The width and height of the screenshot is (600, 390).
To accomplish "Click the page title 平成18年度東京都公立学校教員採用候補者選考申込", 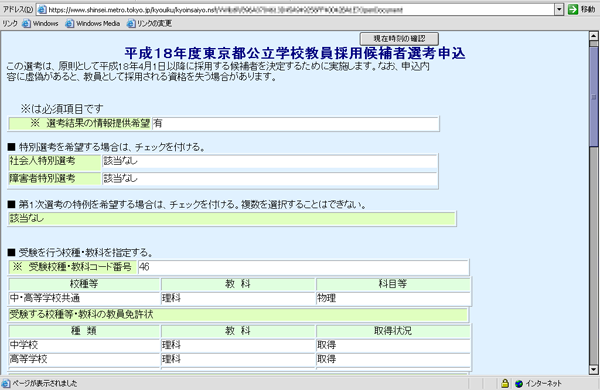I will [x=295, y=53].
